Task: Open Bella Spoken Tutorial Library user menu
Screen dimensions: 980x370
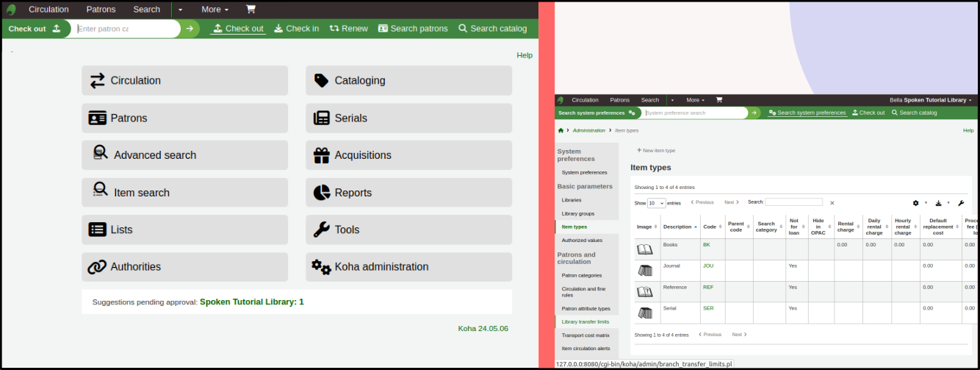Action: (x=930, y=100)
